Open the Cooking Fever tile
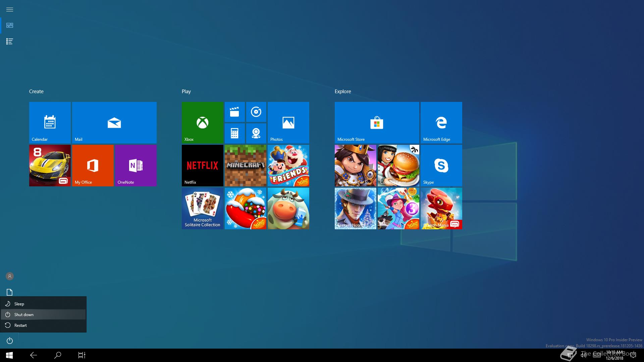 (x=398, y=166)
